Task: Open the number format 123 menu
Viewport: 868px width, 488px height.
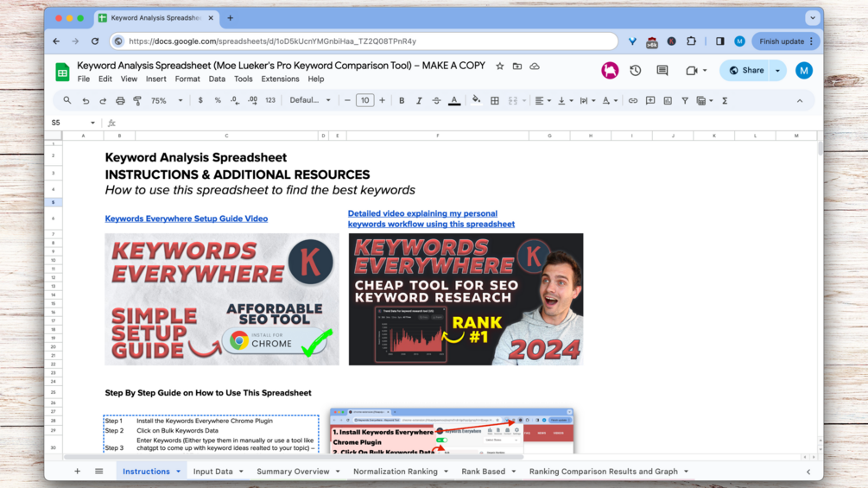Action: (270, 101)
